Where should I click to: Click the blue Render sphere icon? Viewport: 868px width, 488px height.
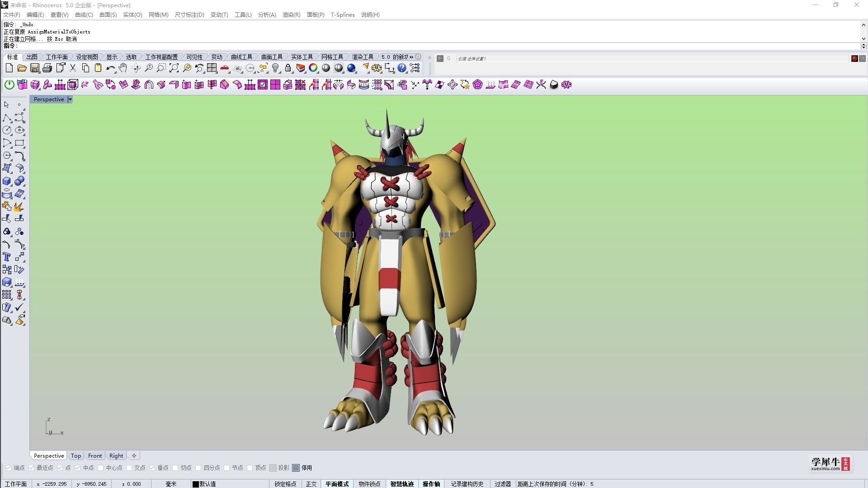click(351, 68)
